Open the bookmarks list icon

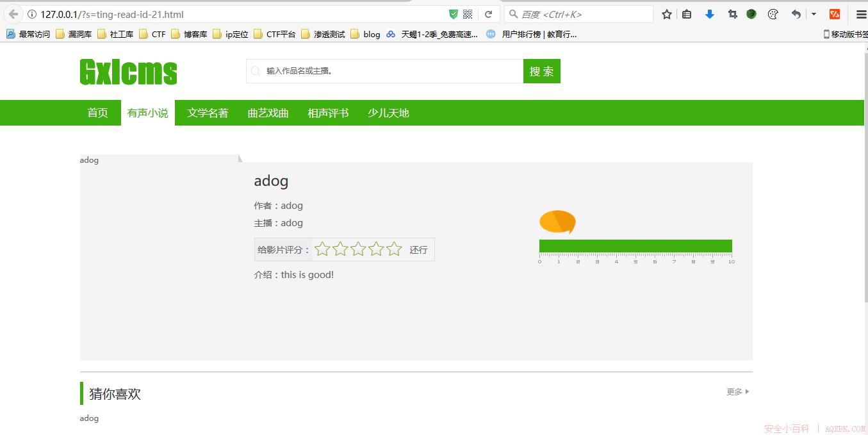[x=687, y=14]
